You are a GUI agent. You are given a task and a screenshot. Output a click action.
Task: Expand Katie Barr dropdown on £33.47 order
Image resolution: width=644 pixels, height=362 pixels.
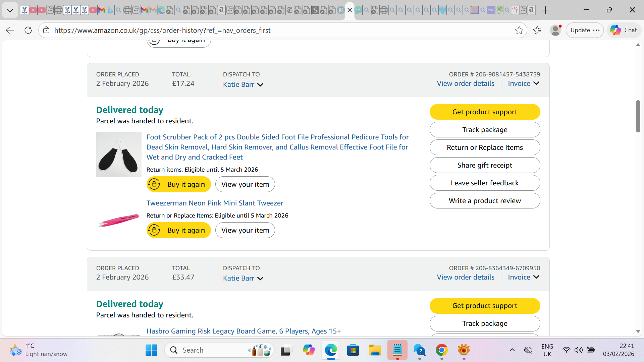[x=243, y=278]
